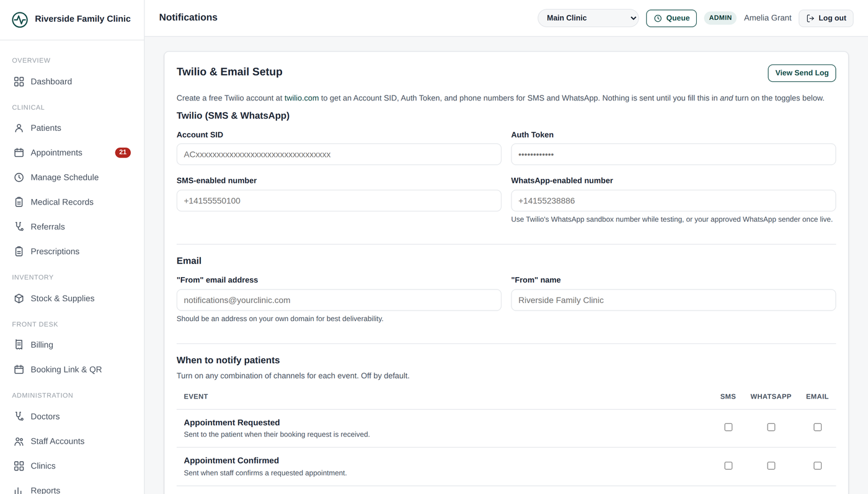Click the Stock & Supplies box icon

point(19,298)
